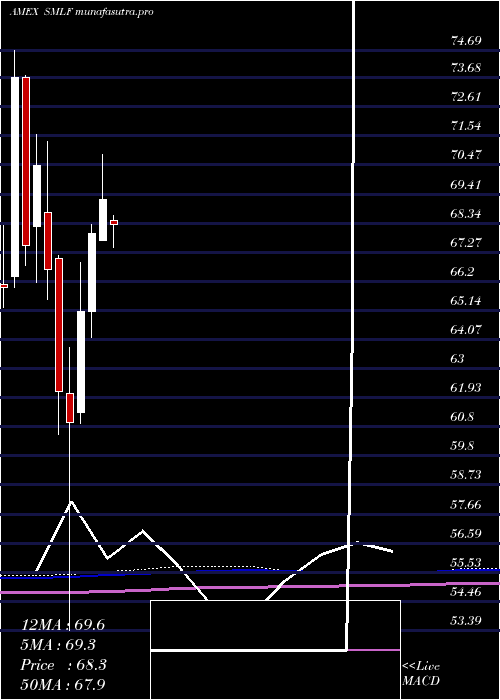Screen dimensions: 500x700
Task: Click the 12MA : 69.6 readout
Action: 63,625
